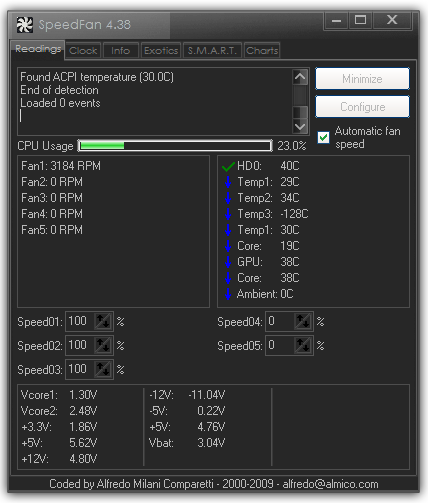Click the Speed03 value field
Image resolution: width=428 pixels, height=503 pixels.
point(80,369)
